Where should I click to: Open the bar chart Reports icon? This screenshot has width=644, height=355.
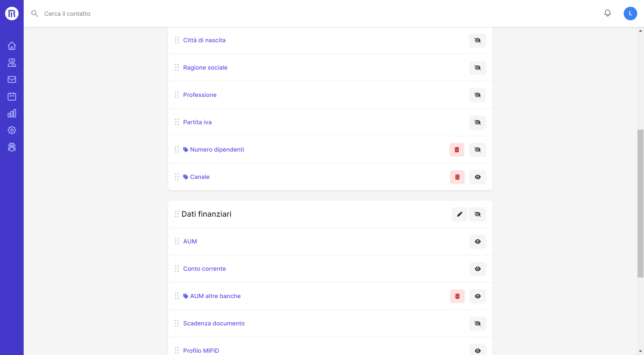click(x=12, y=113)
